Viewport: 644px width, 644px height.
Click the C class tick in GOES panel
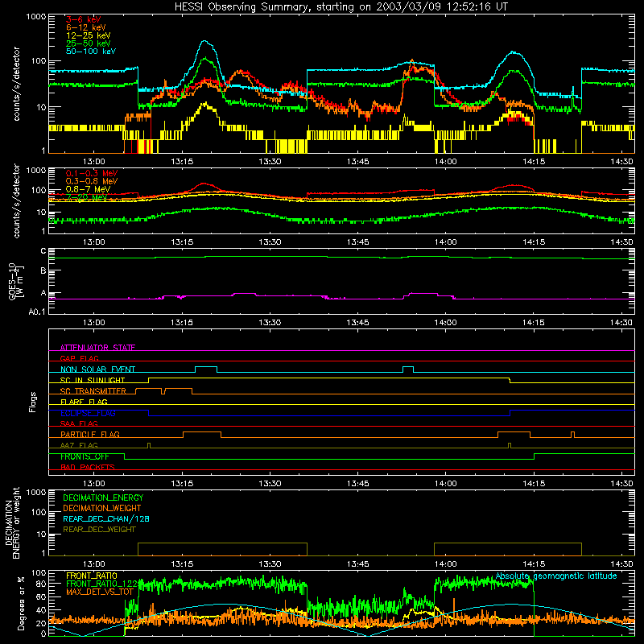[x=43, y=251]
